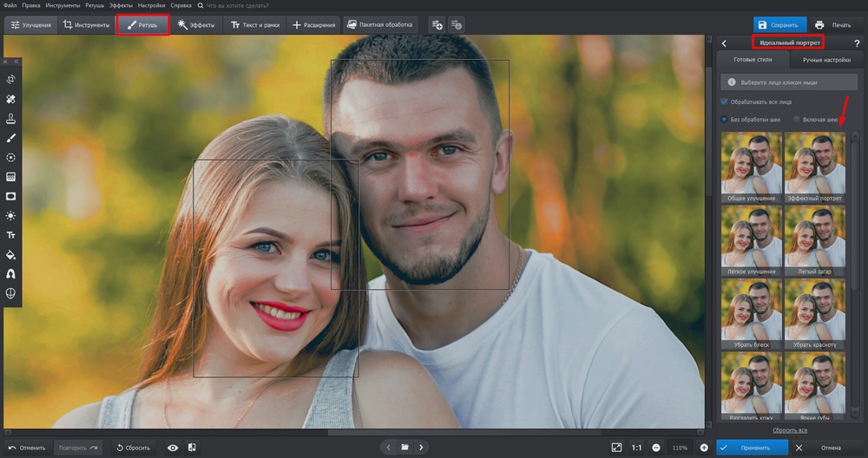Toggle the Обрабатывать все лица checkbox

pos(724,101)
